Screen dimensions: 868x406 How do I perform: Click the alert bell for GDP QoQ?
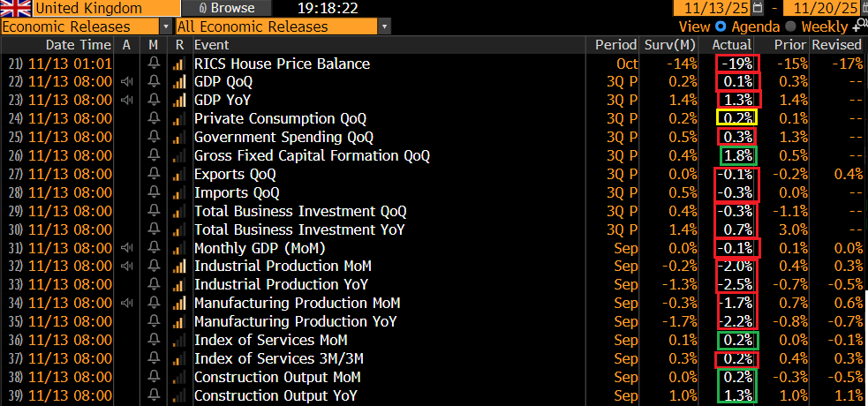point(154,82)
